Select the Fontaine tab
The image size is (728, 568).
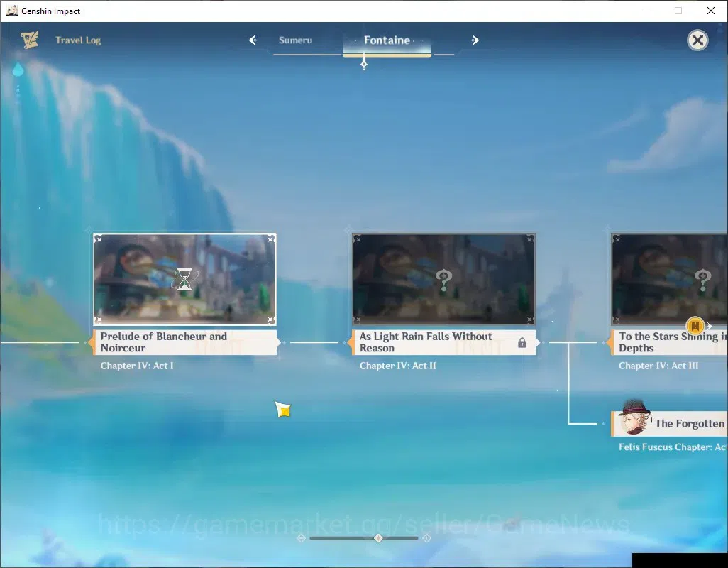click(x=387, y=40)
